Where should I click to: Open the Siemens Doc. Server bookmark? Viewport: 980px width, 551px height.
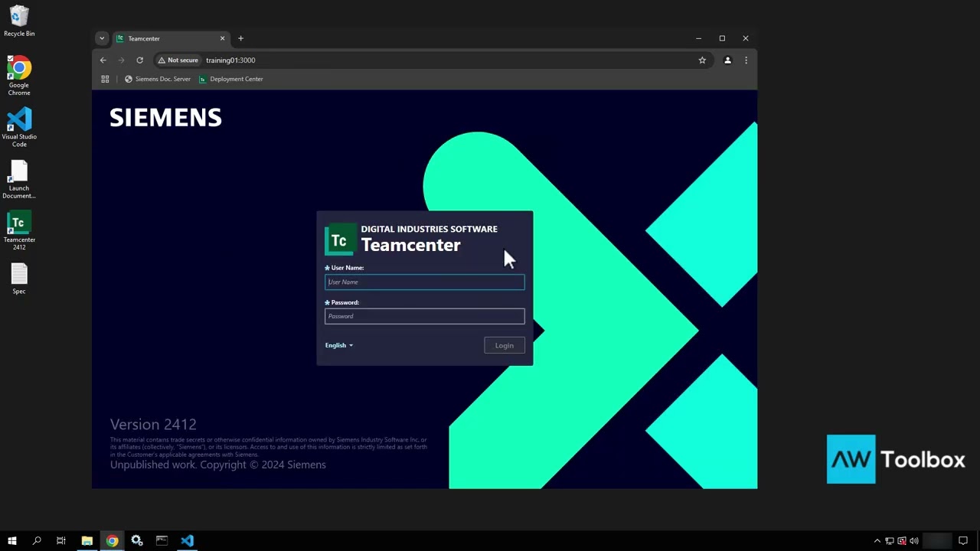coord(158,79)
